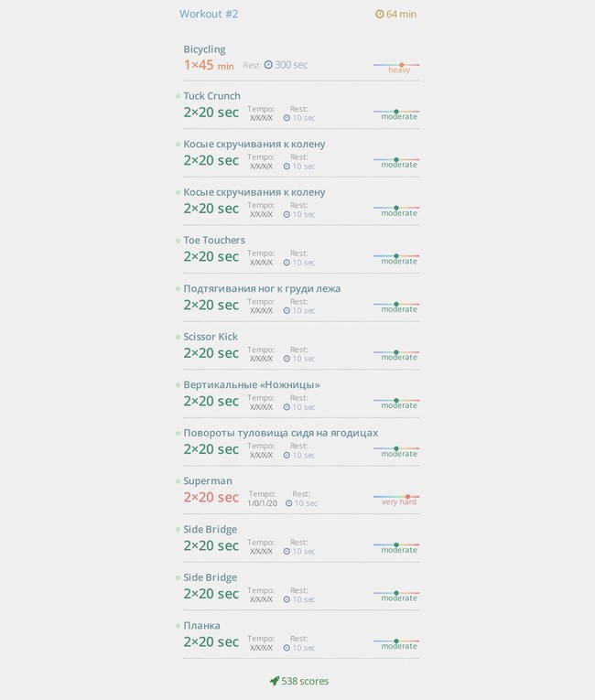Click the rest clock icon under Superman
Image resolution: width=595 pixels, height=700 pixels.
tap(289, 503)
